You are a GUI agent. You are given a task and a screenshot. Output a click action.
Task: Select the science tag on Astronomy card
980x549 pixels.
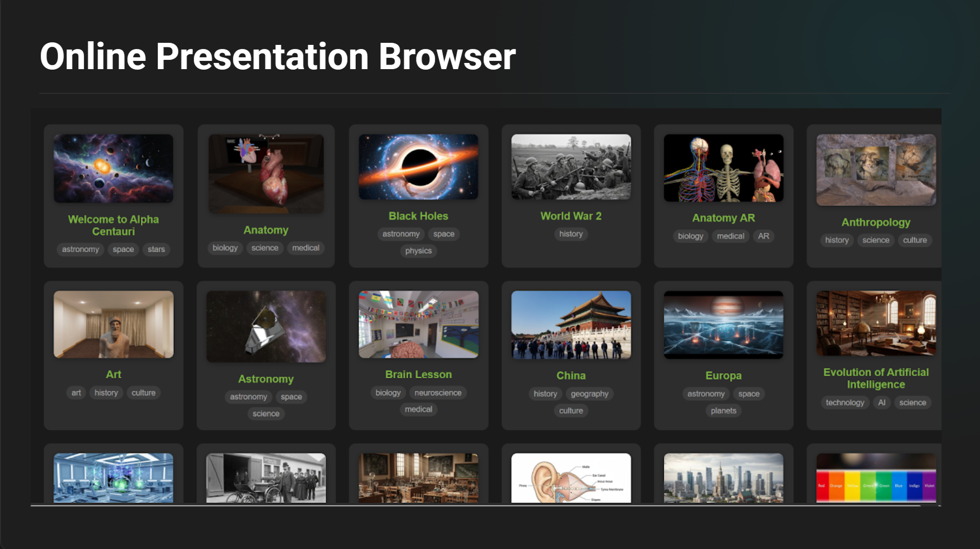[266, 414]
